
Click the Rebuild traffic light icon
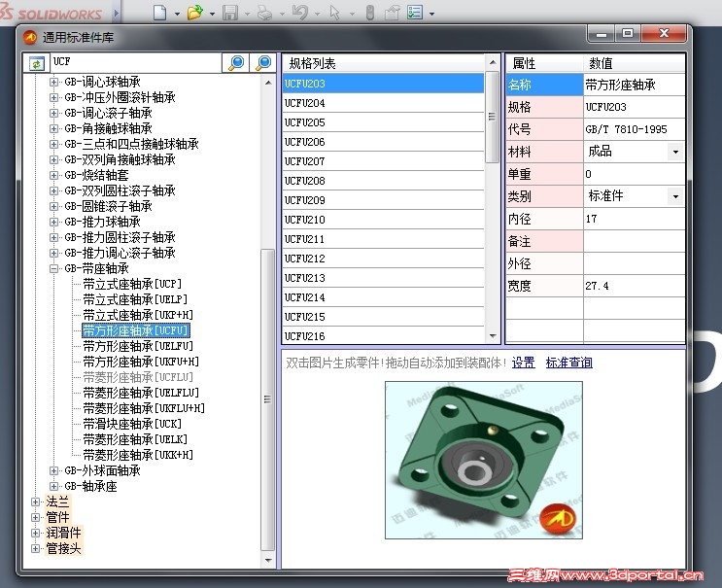click(x=370, y=13)
